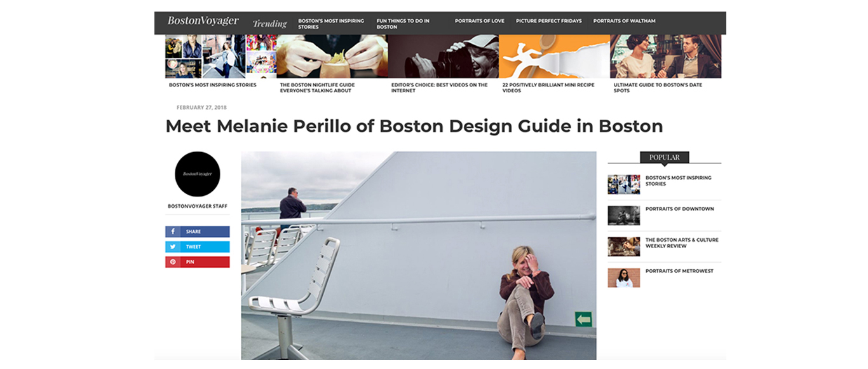Open Editor's Choice Best Videos link

pos(439,88)
